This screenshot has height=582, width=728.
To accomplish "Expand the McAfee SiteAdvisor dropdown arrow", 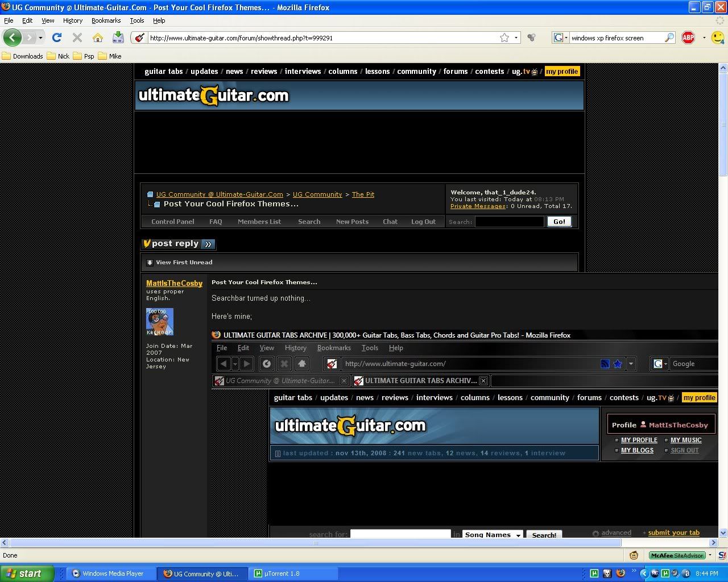I will click(711, 555).
